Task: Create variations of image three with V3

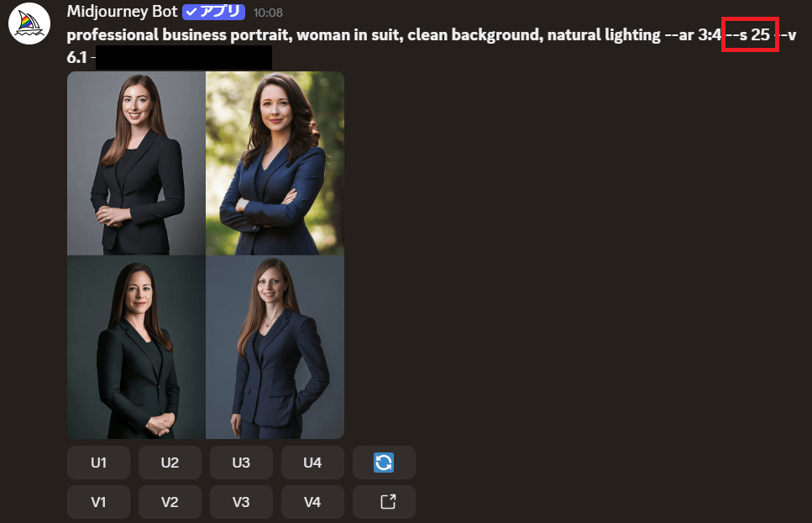Action: [241, 502]
